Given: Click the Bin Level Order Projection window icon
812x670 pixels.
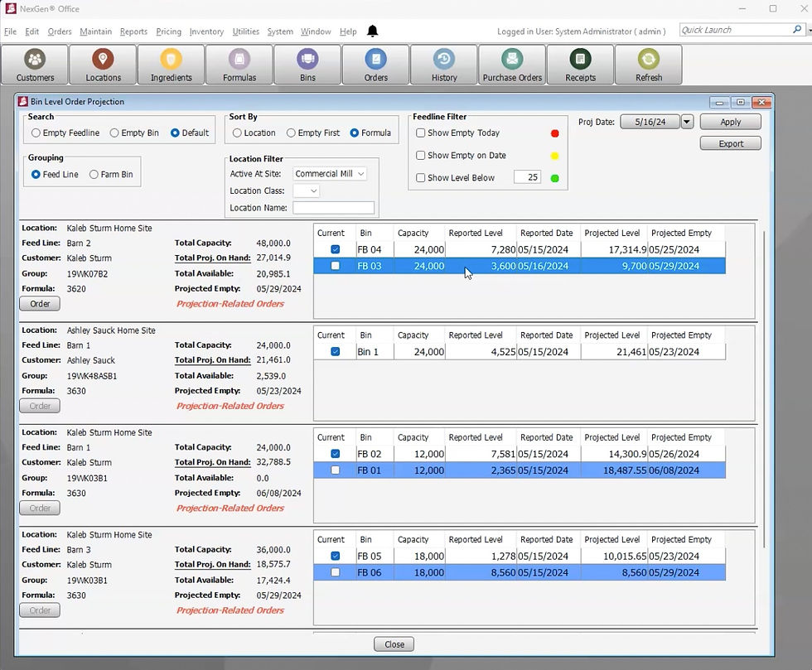Looking at the screenshot, I should [x=23, y=102].
